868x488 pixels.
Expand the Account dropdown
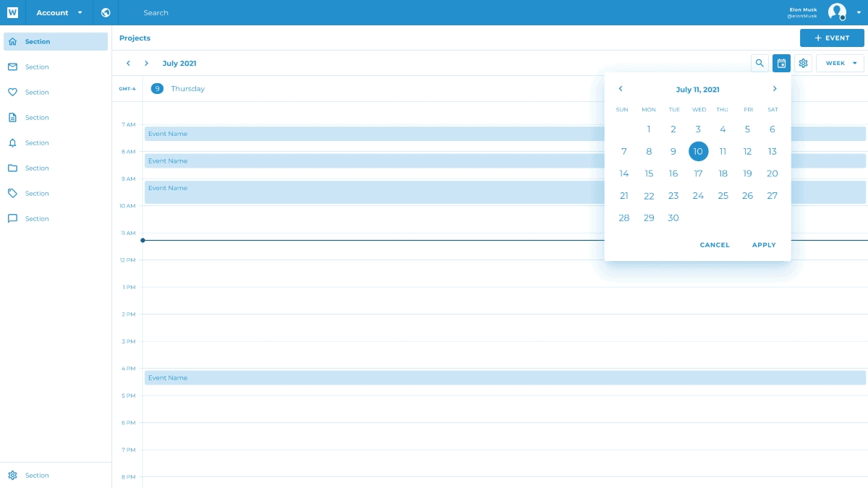(x=59, y=12)
